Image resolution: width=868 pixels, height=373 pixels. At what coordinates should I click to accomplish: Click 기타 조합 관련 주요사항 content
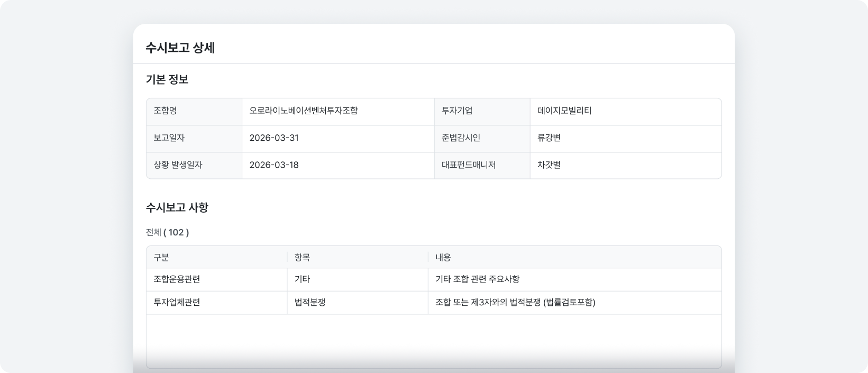tap(477, 279)
